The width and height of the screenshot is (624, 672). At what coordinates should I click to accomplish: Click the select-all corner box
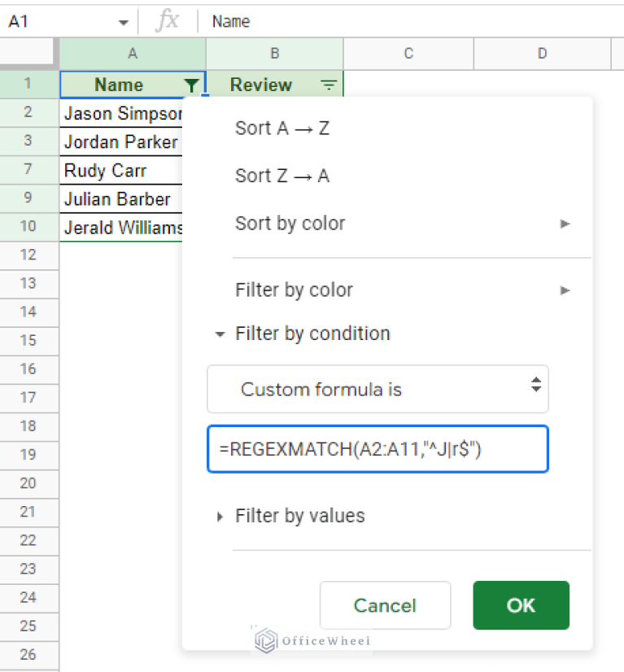point(28,54)
